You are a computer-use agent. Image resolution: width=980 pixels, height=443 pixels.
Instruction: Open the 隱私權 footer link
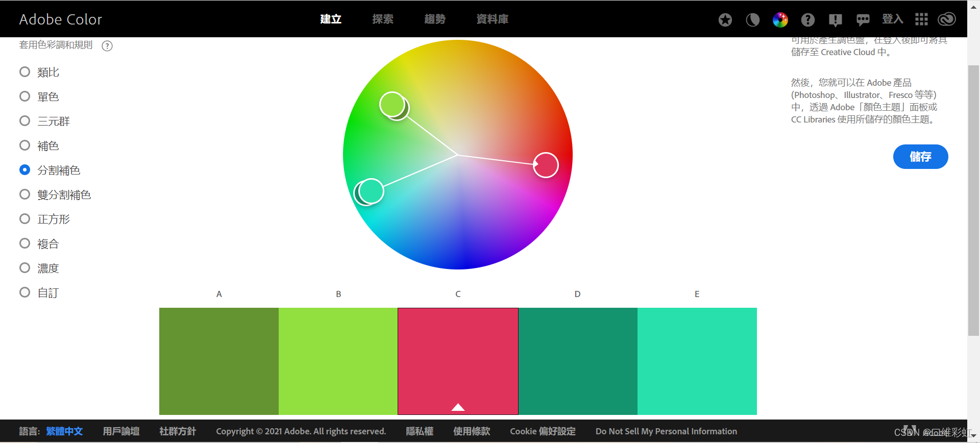tap(420, 431)
